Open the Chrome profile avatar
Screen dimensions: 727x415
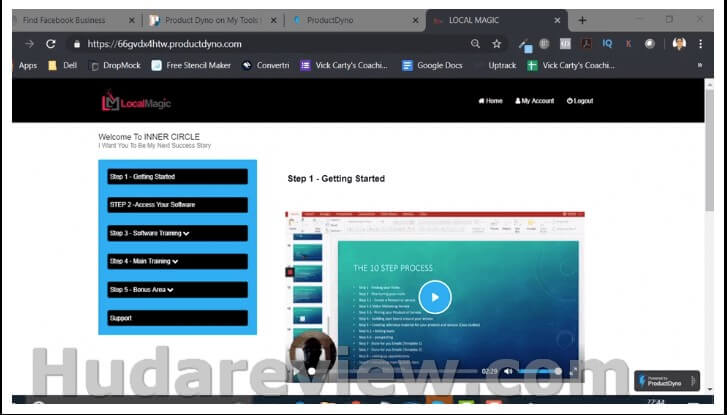click(679, 44)
